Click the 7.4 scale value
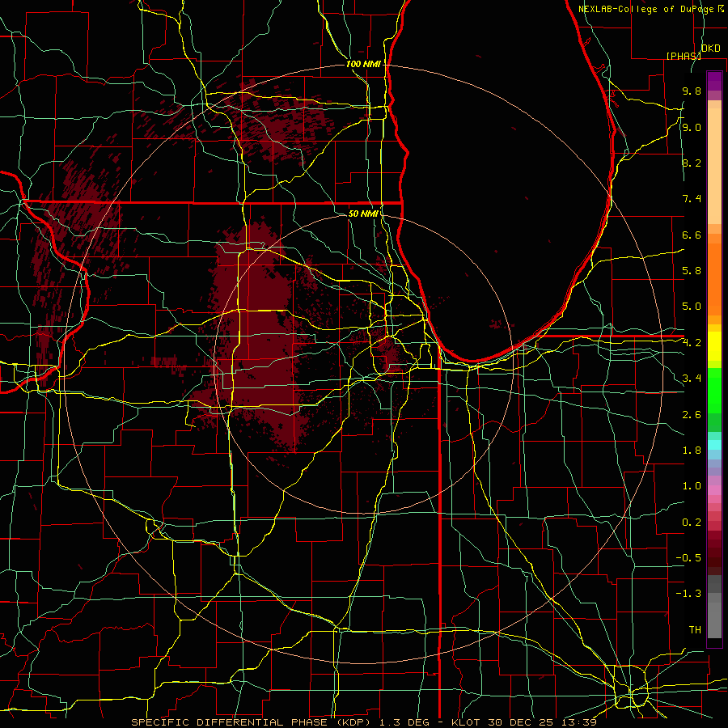728x728 pixels. (x=692, y=199)
